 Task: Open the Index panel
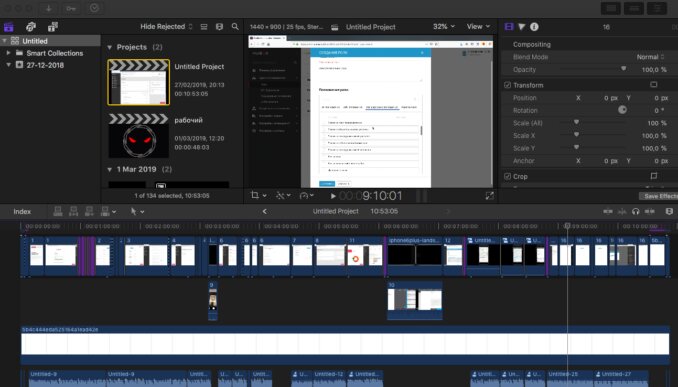click(x=22, y=211)
